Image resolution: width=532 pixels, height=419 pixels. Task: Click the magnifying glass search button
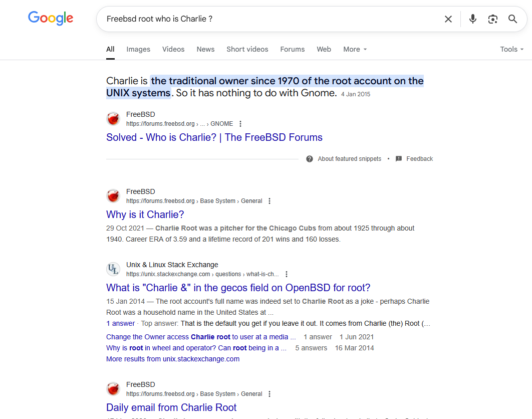click(512, 19)
